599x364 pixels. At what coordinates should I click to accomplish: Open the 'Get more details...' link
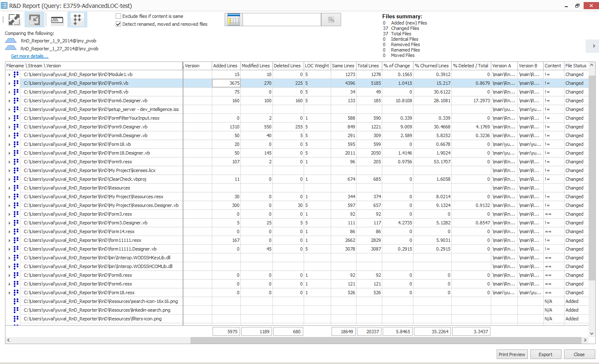coord(30,56)
